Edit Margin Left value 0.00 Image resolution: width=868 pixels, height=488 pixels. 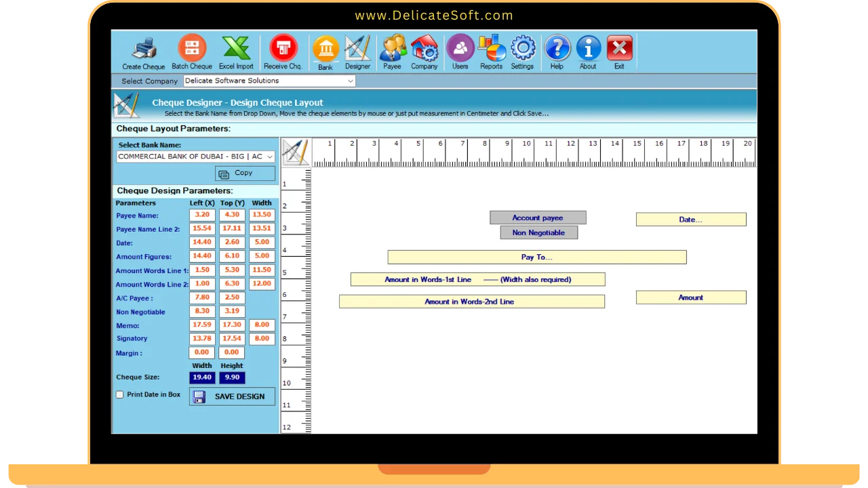click(x=202, y=352)
